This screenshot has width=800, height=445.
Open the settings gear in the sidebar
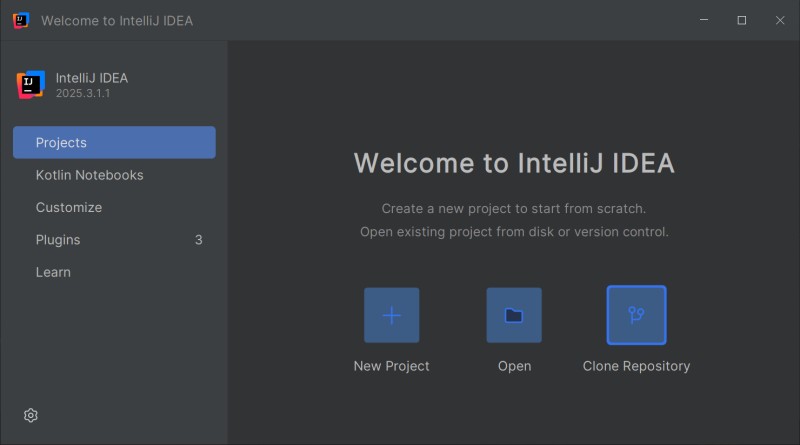coord(31,415)
